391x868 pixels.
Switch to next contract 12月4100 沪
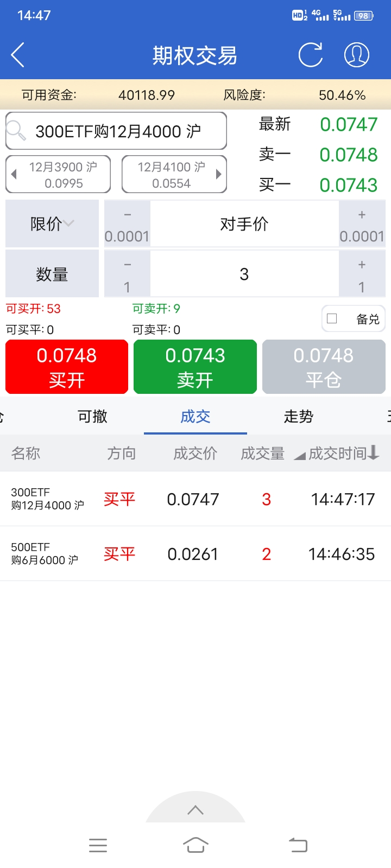coord(174,174)
